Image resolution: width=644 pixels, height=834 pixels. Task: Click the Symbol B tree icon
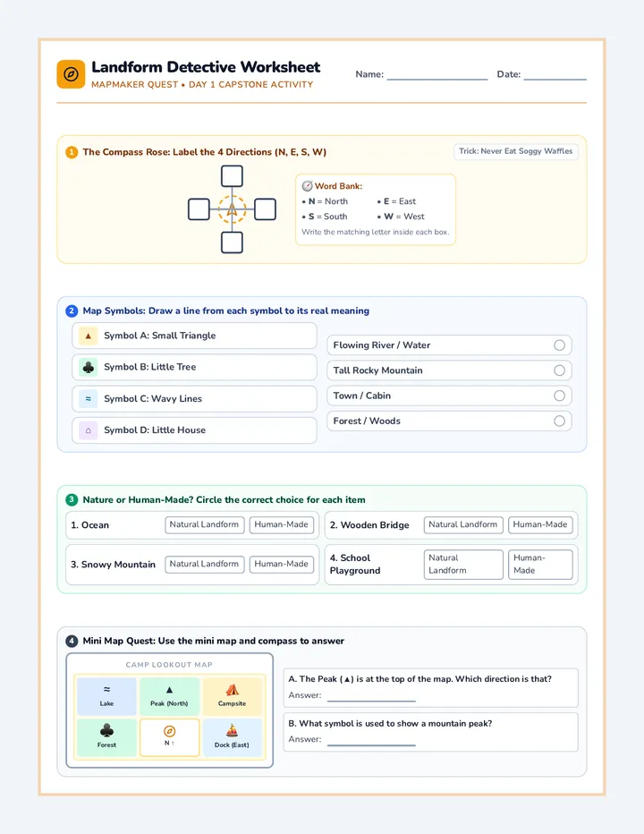pos(89,368)
